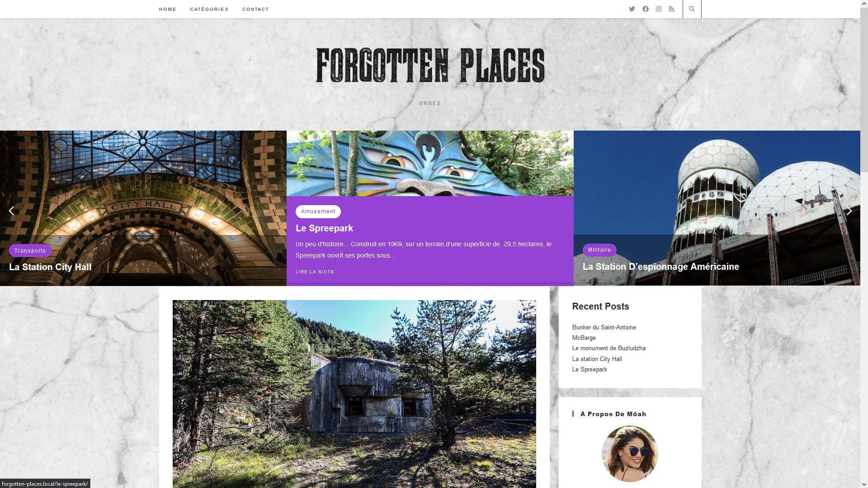Open the Facebook social icon
This screenshot has width=868, height=488.
(645, 9)
